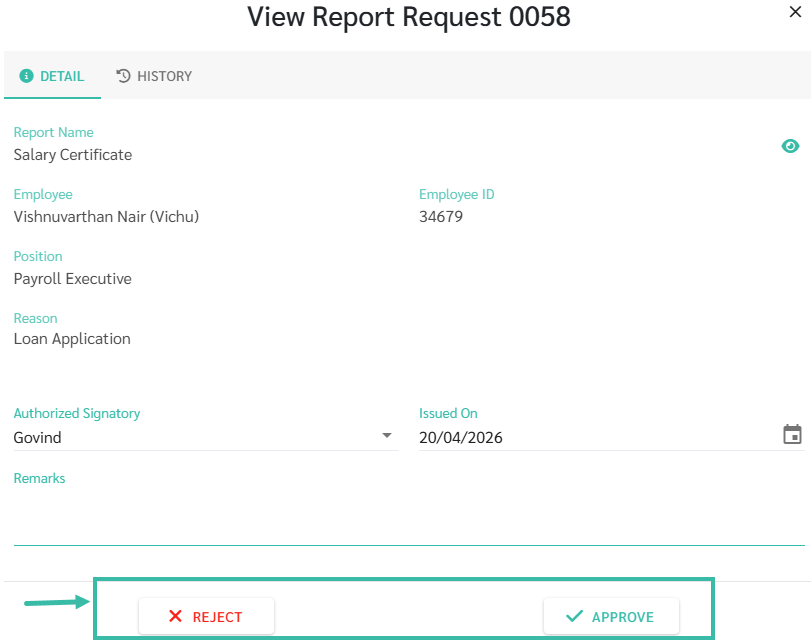
Task: Select employee name Vishnuvarthan Nair (Vichu)
Action: point(107,216)
